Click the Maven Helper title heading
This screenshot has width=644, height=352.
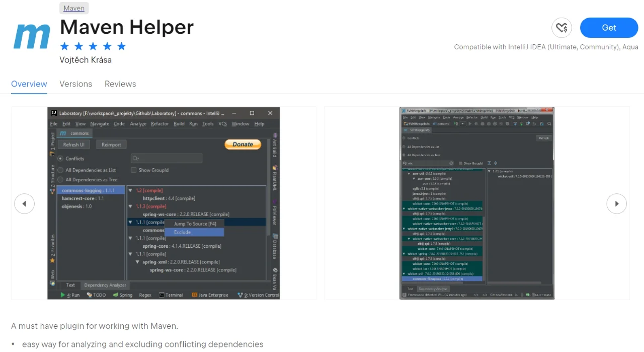pos(127,27)
